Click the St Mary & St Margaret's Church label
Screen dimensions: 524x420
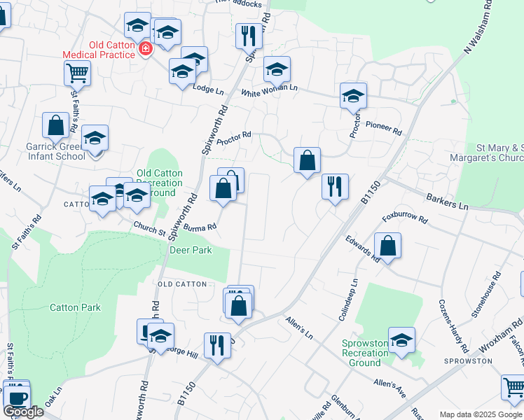[499, 153]
